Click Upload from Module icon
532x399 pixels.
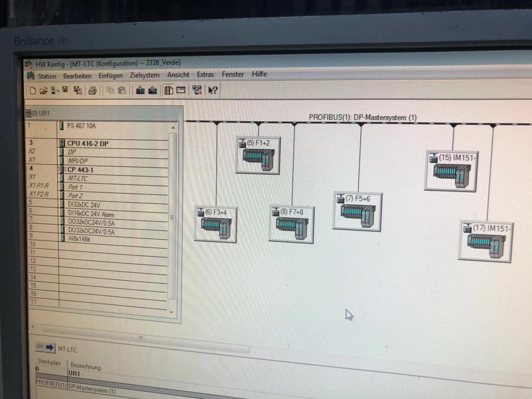click(x=153, y=90)
